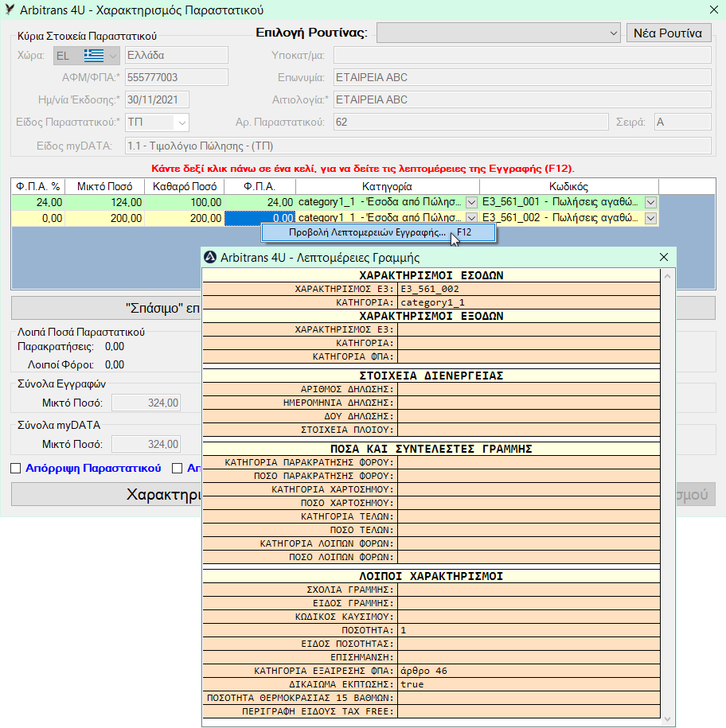
Task: Open the Επιλογή Ρουτίνας dropdown
Action: (498, 33)
